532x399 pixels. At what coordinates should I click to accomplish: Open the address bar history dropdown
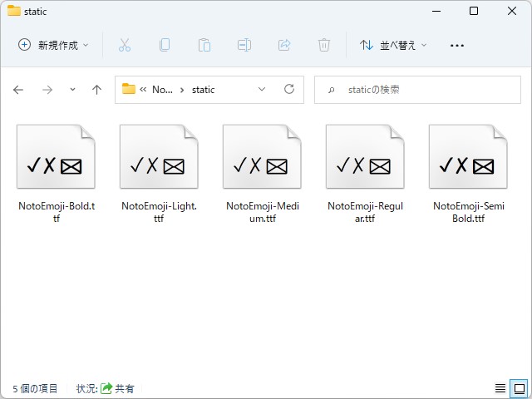click(262, 89)
